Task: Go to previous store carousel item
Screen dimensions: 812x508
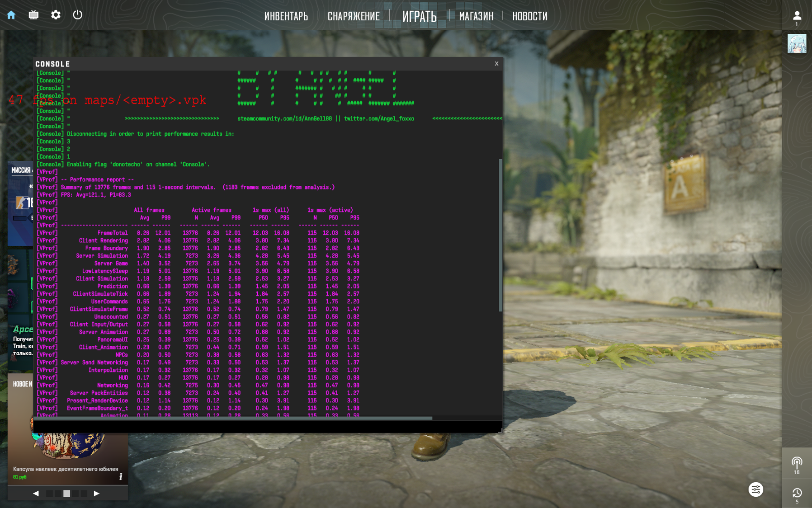Action: [x=36, y=493]
